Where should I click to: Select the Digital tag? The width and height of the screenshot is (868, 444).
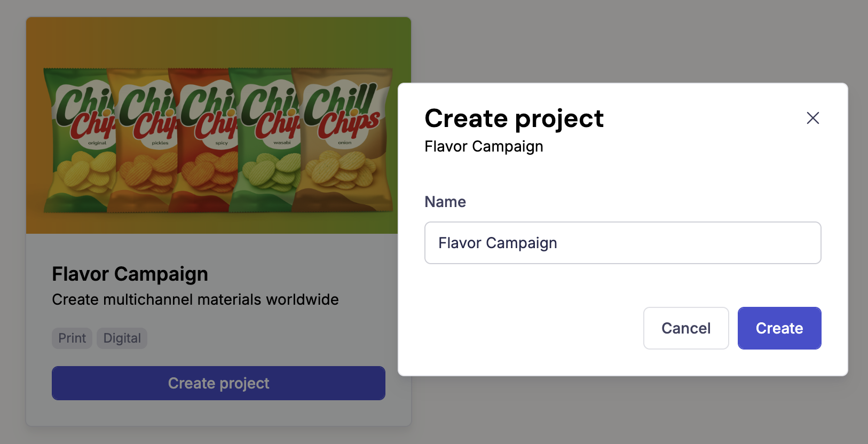tap(121, 338)
